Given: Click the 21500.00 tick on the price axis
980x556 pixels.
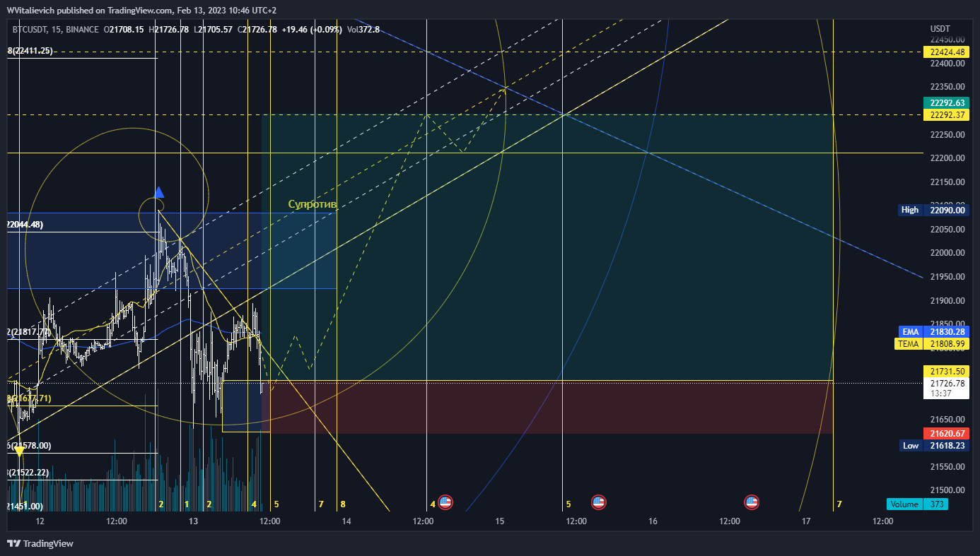Looking at the screenshot, I should pyautogui.click(x=947, y=490).
